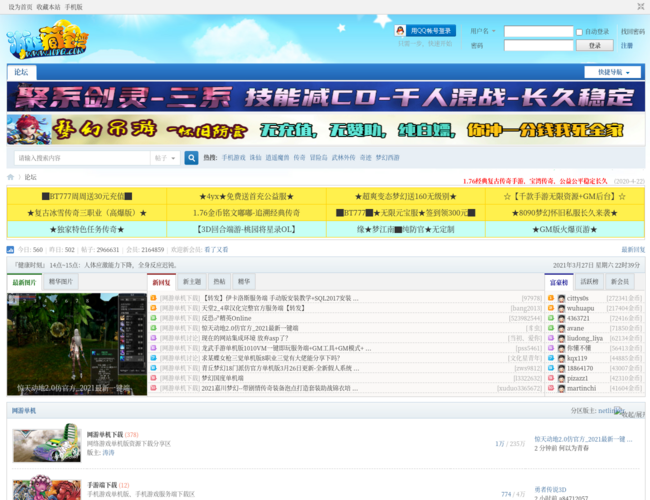650x500 pixels.
Task: Click avatar icon next to avane
Action: click(x=561, y=328)
